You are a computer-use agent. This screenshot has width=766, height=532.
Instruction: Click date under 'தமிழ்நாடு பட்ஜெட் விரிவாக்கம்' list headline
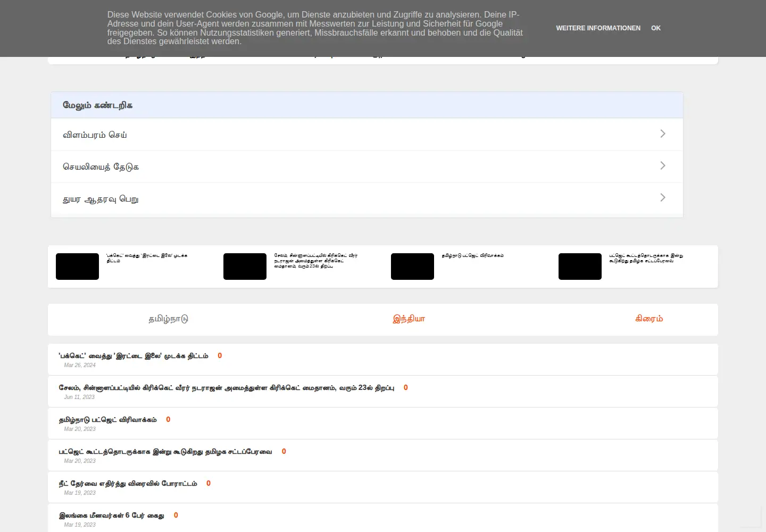tap(80, 429)
